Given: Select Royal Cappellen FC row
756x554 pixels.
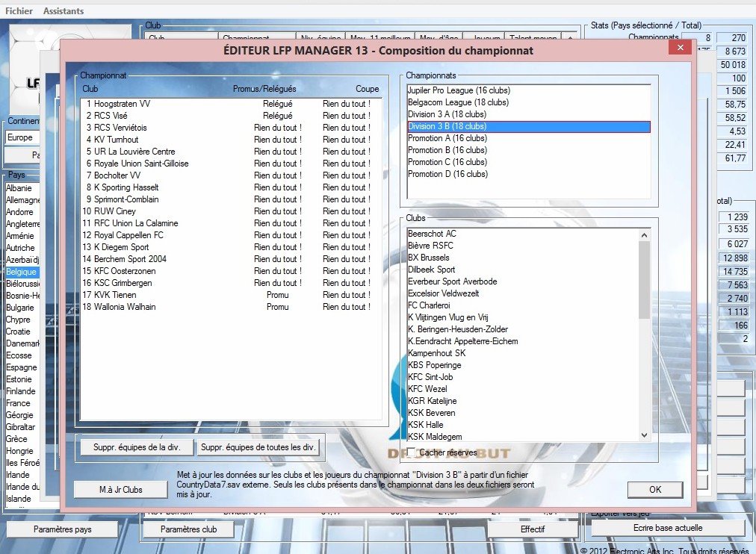Looking at the screenshot, I should 231,235.
